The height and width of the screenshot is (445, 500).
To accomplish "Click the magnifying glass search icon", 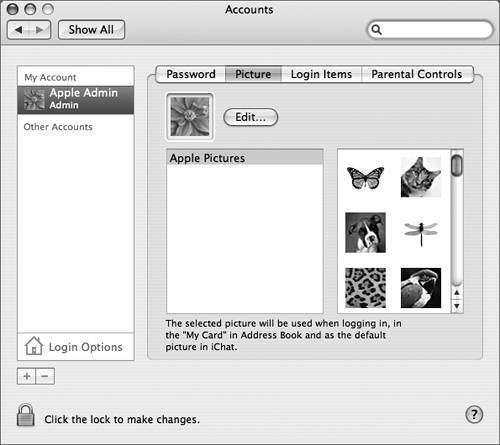I will click(x=376, y=30).
